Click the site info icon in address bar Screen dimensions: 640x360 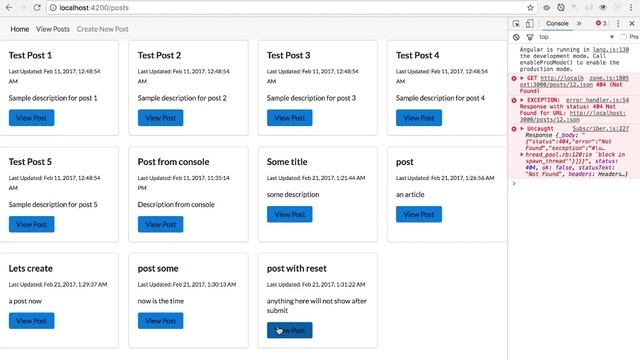pos(53,7)
